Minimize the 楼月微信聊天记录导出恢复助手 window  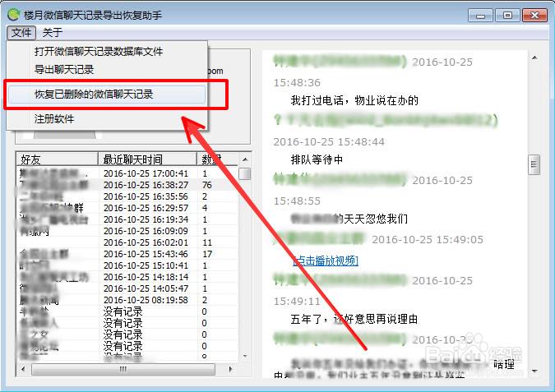click(x=480, y=16)
